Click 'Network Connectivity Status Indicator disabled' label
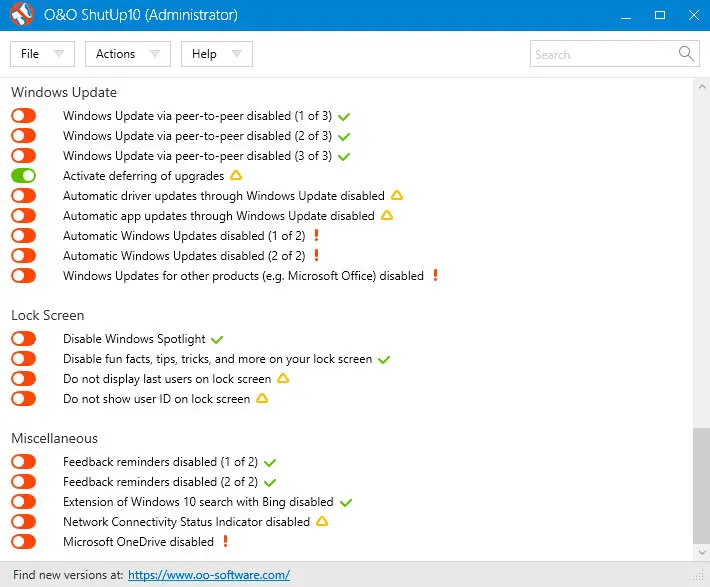This screenshot has height=587, width=710. coord(187,522)
